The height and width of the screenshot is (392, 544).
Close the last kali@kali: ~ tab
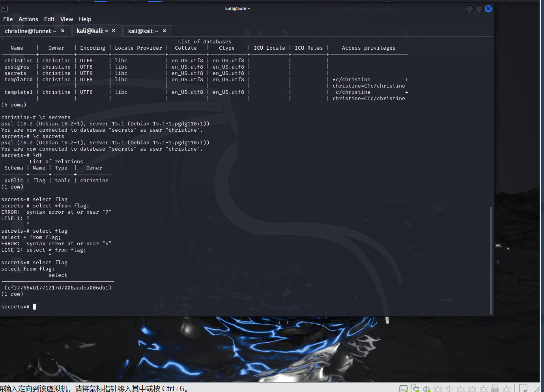[x=165, y=31]
